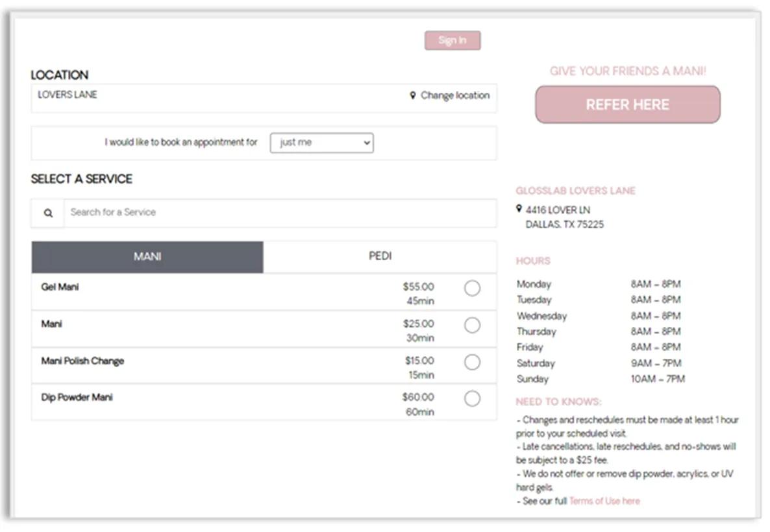Click the REFER HERE button
770x532 pixels.
pyautogui.click(x=627, y=104)
